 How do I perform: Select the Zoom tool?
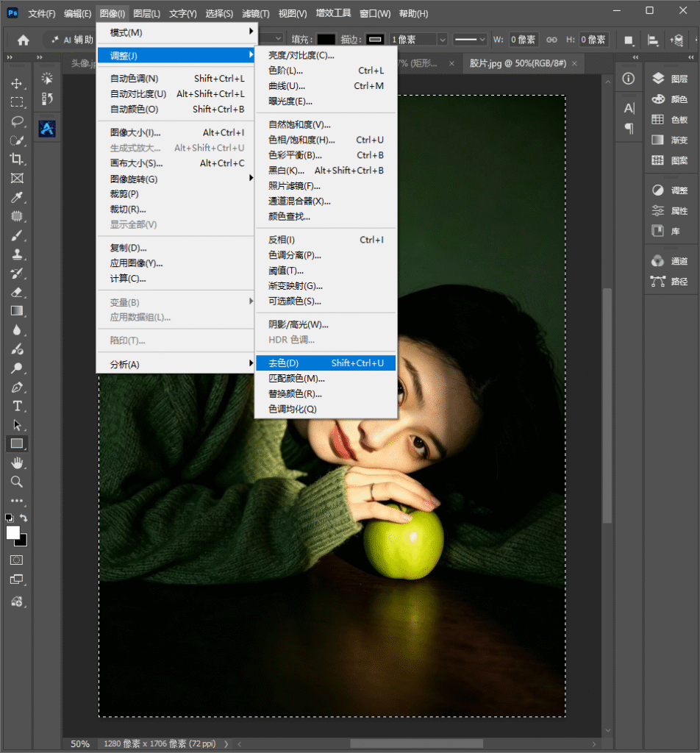tap(17, 482)
